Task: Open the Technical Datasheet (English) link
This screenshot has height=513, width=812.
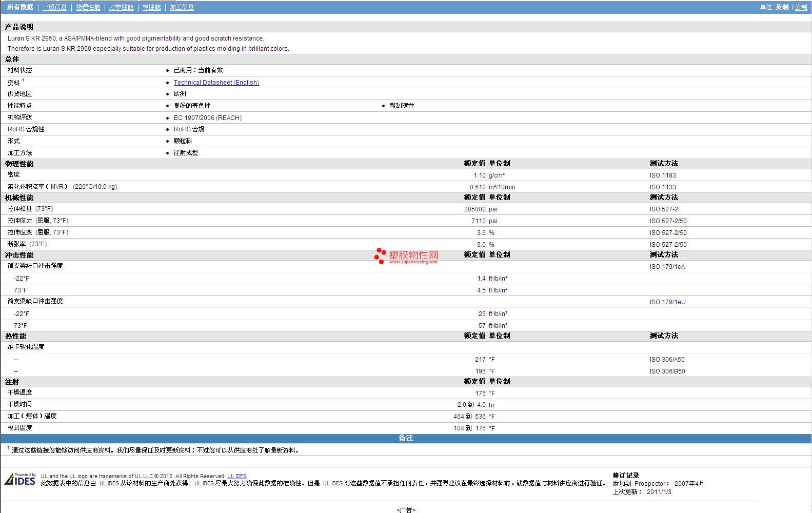Action: point(216,83)
